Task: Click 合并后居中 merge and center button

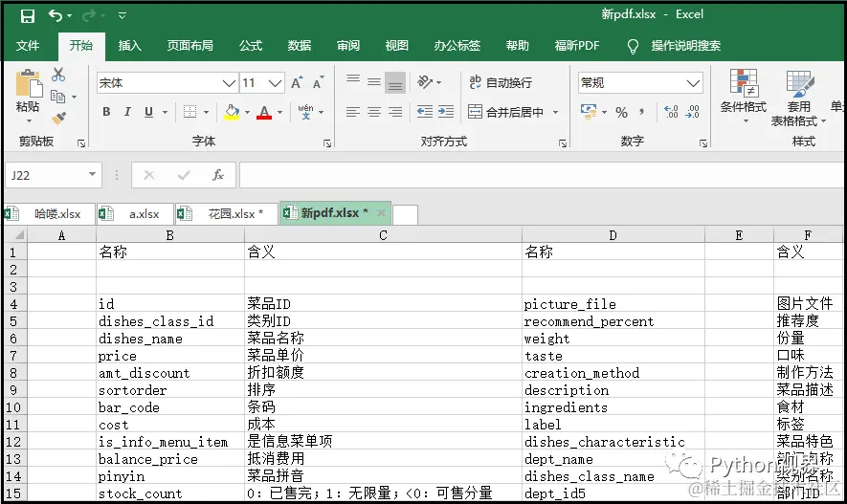Action: [505, 112]
